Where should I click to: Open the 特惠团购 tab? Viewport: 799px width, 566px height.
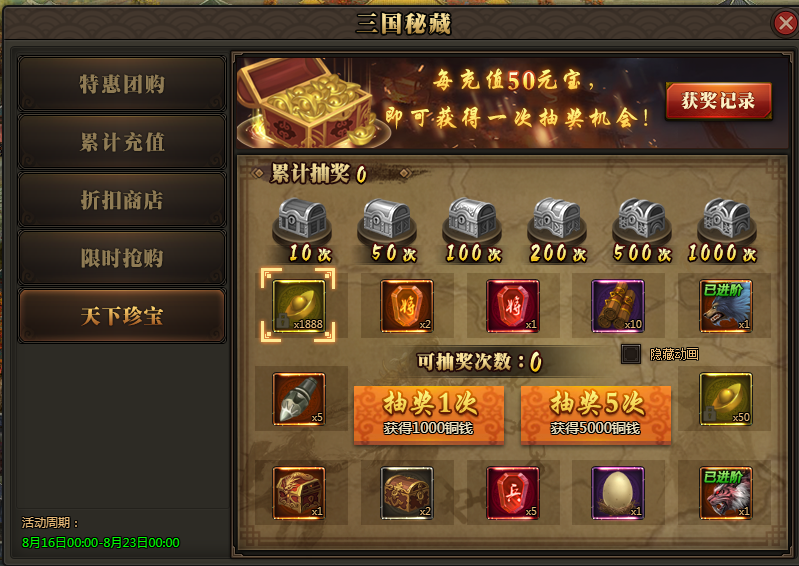[122, 84]
